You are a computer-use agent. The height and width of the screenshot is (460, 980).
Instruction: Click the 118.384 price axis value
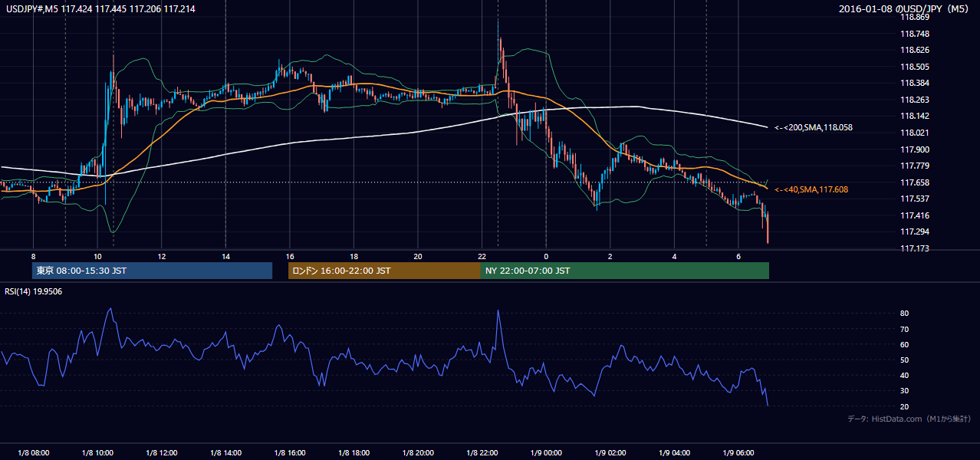click(x=915, y=83)
